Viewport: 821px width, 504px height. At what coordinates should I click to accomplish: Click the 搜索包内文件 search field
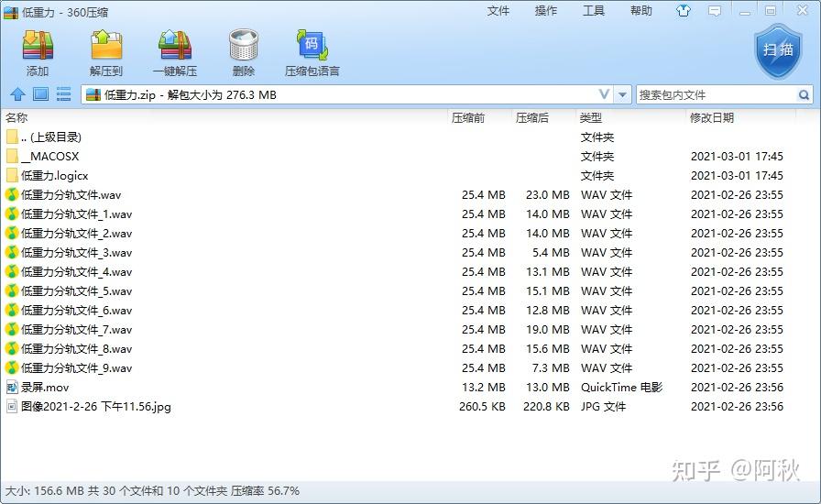[716, 94]
